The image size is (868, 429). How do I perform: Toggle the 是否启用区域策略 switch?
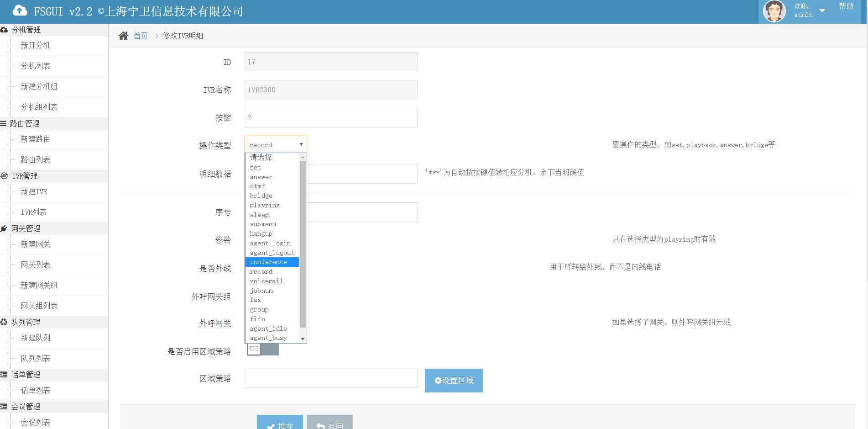coord(263,349)
